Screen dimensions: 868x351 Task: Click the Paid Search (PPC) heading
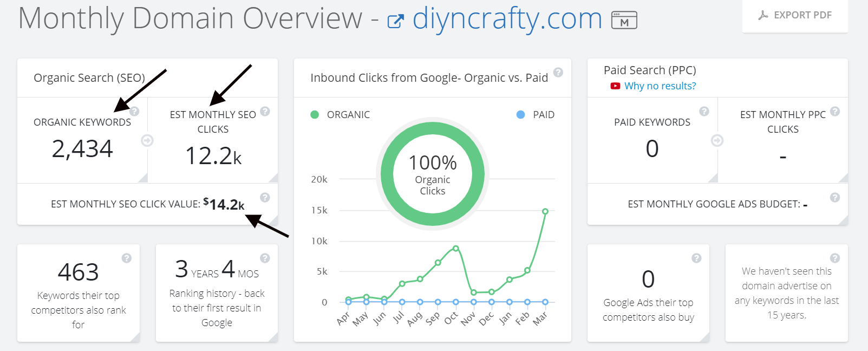[650, 70]
